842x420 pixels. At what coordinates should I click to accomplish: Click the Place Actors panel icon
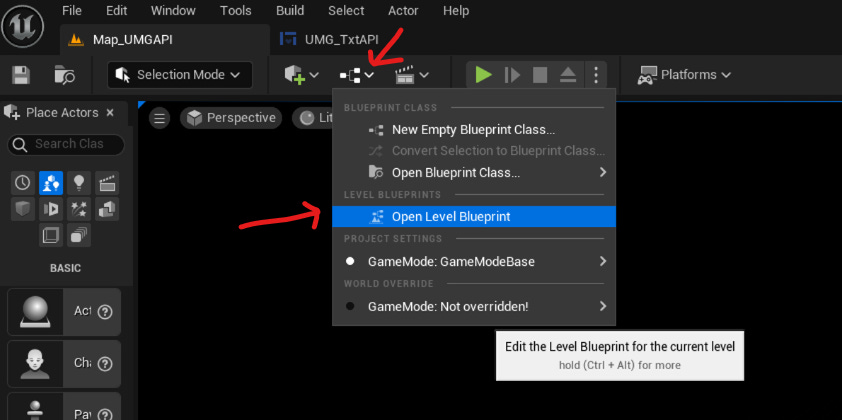tap(11, 112)
